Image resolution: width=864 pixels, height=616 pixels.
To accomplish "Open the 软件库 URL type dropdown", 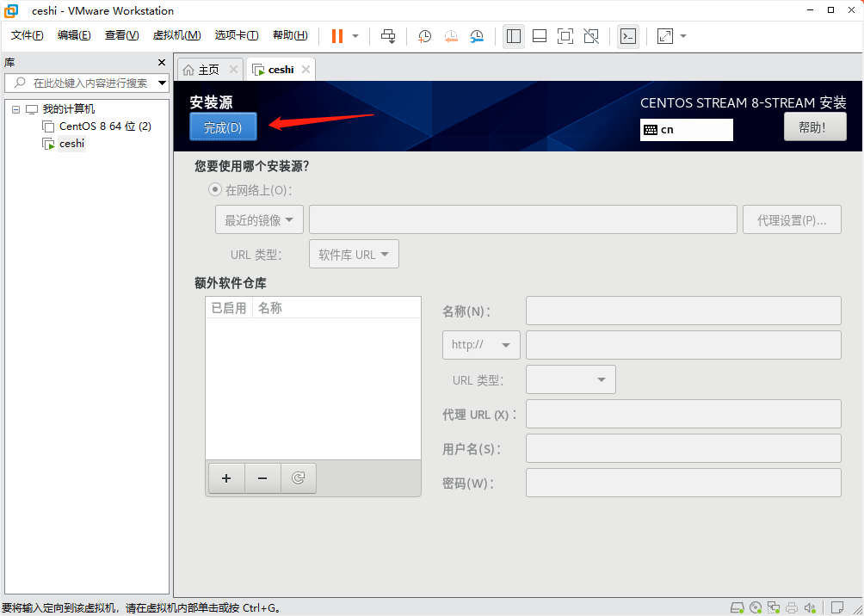I will click(x=354, y=254).
